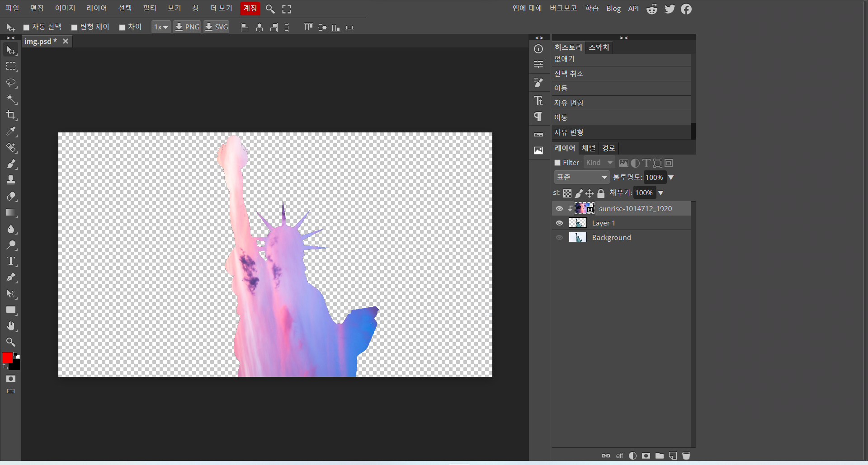Image resolution: width=868 pixels, height=465 pixels.
Task: Open the 필터 menu
Action: point(150,8)
